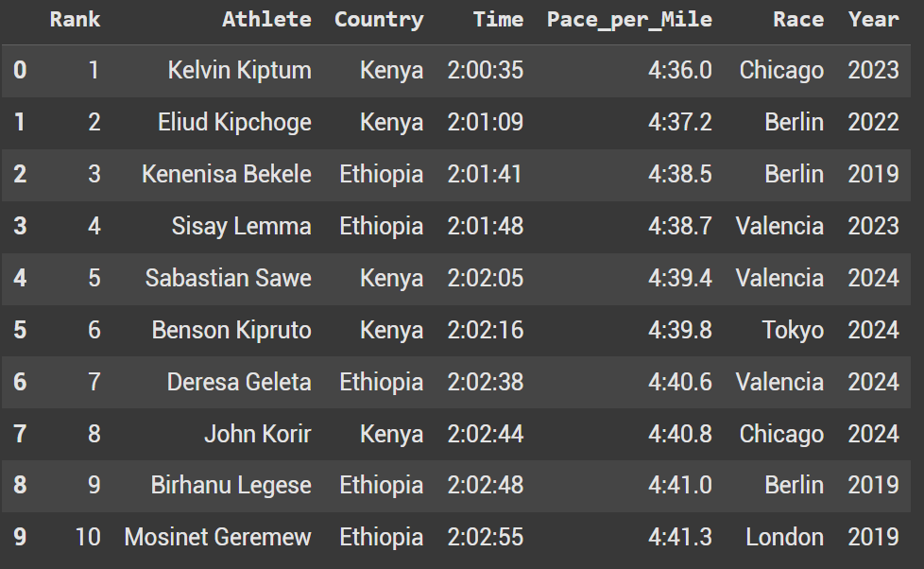924x569 pixels.
Task: Select the Tokyo race cell
Action: (793, 330)
